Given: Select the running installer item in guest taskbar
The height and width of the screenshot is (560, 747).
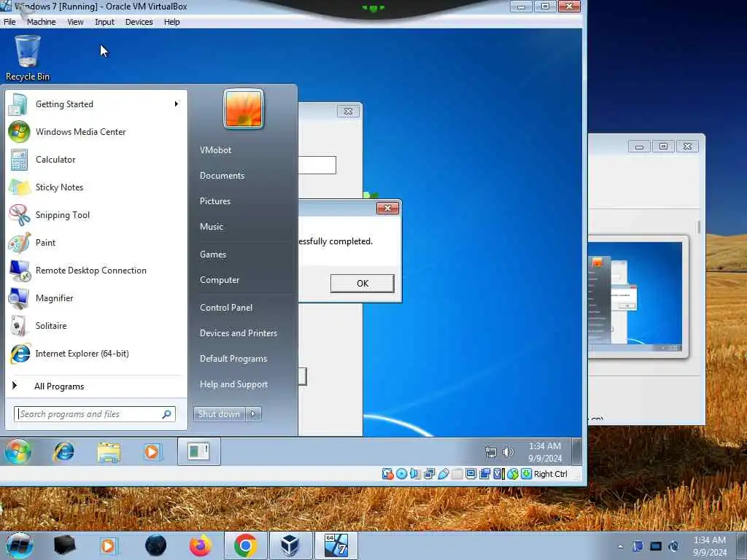Looking at the screenshot, I should click(198, 451).
